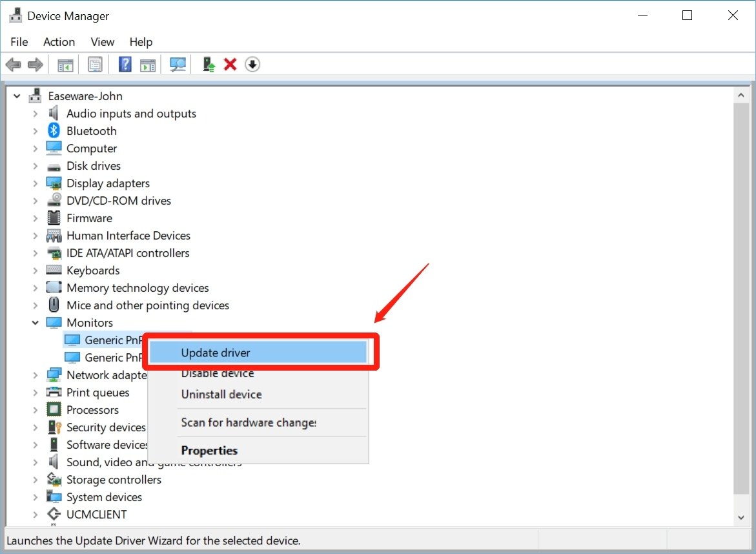Open the View menu

pyautogui.click(x=102, y=42)
